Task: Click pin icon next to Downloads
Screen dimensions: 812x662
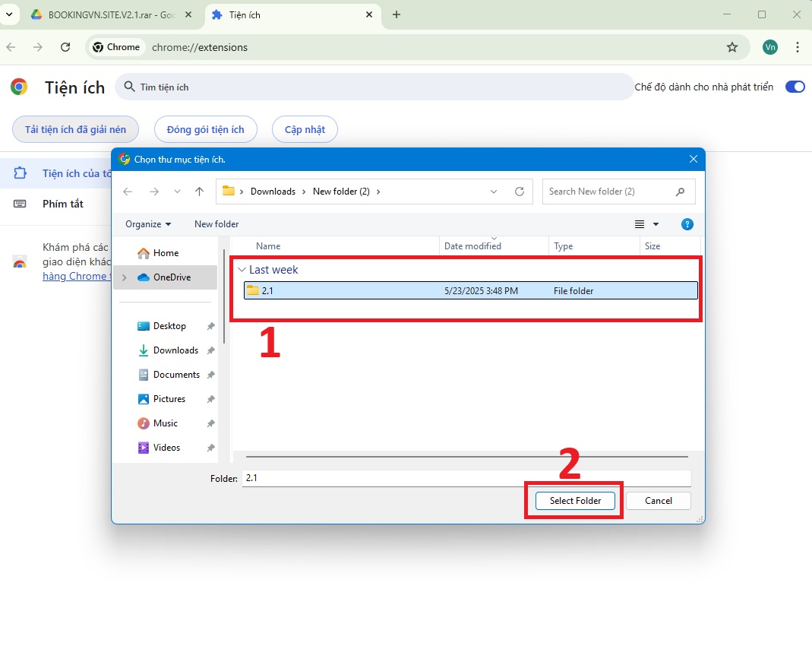Action: (x=210, y=350)
